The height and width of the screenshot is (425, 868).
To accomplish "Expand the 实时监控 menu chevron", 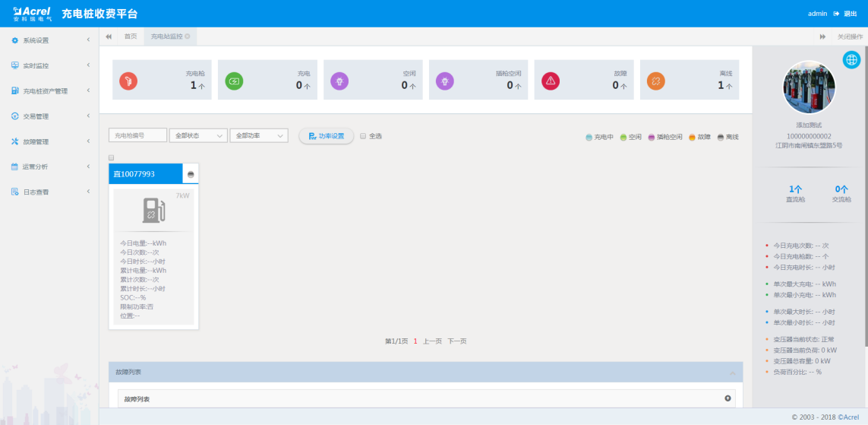I will point(89,65).
